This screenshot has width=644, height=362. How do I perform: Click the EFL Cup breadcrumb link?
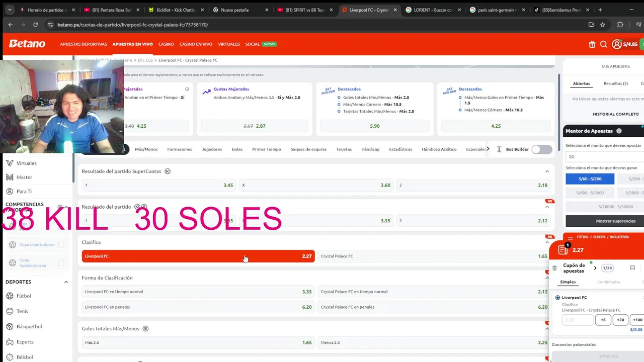(x=145, y=60)
